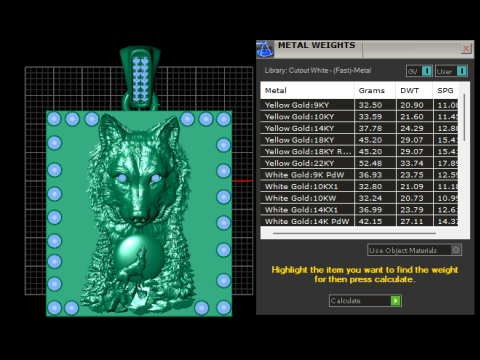The height and width of the screenshot is (360, 480).
Task: Select the Yellow Gold:9KY row
Action: [x=359, y=105]
